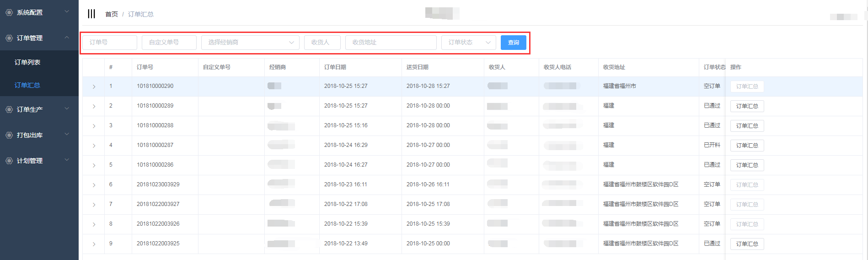Click the 收货地址 input field

(391, 43)
